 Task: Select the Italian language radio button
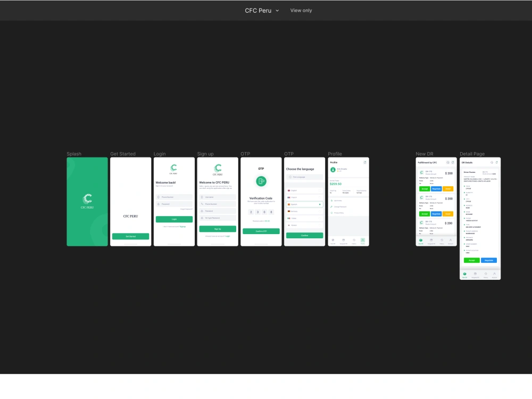[320, 219]
